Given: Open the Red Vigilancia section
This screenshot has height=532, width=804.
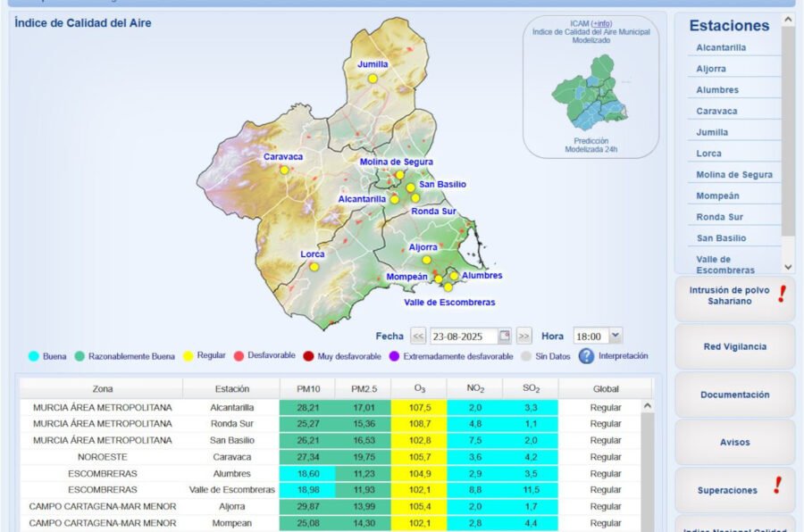Looking at the screenshot, I should pyautogui.click(x=734, y=346).
